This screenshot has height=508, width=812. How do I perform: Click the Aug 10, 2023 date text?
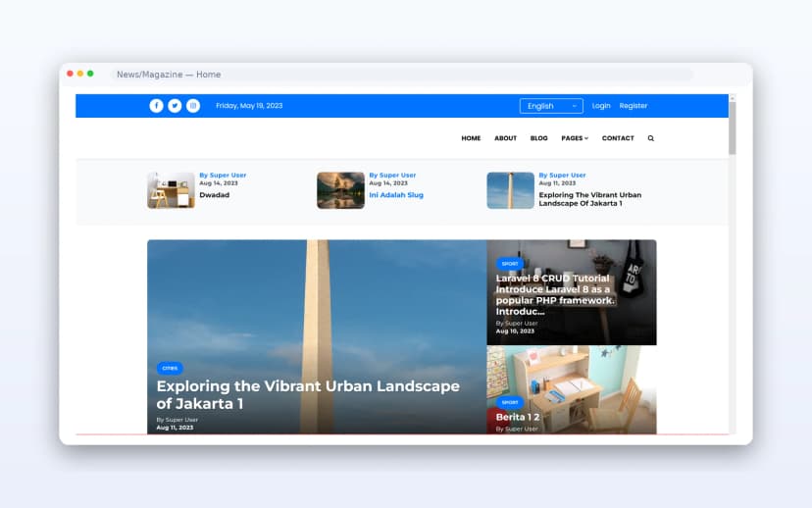515,330
